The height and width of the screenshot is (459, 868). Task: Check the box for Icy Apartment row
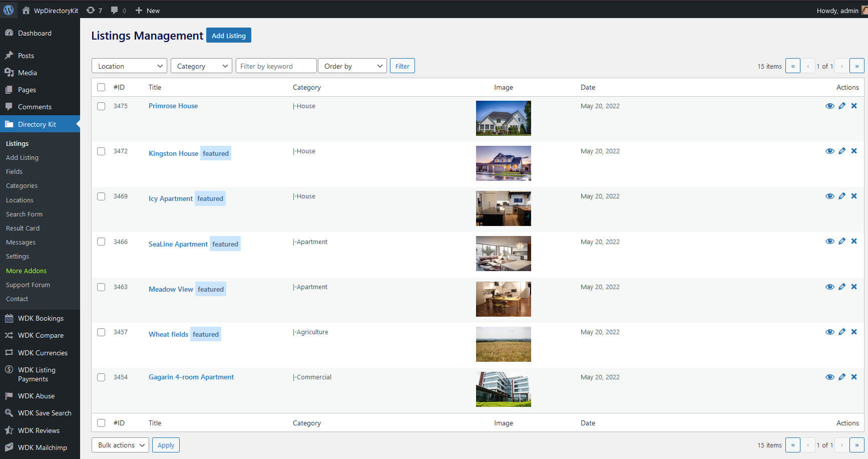click(x=101, y=196)
